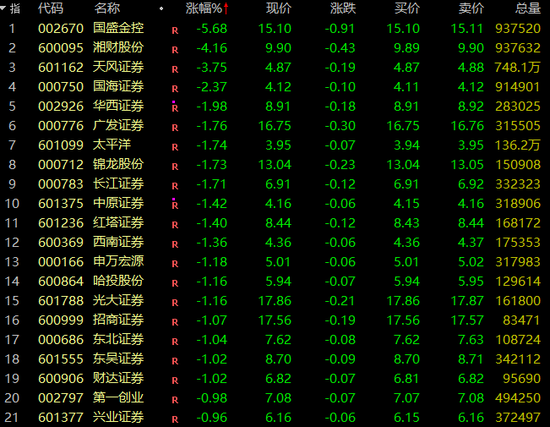This screenshot has width=550, height=427.
Task: Sort by the 代码 column header
Action: tap(51, 8)
